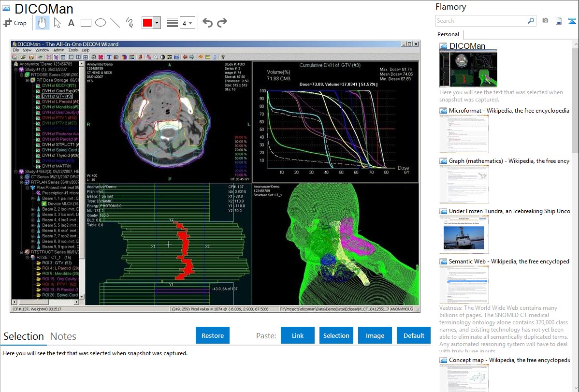Click the Restore button

(x=213, y=335)
